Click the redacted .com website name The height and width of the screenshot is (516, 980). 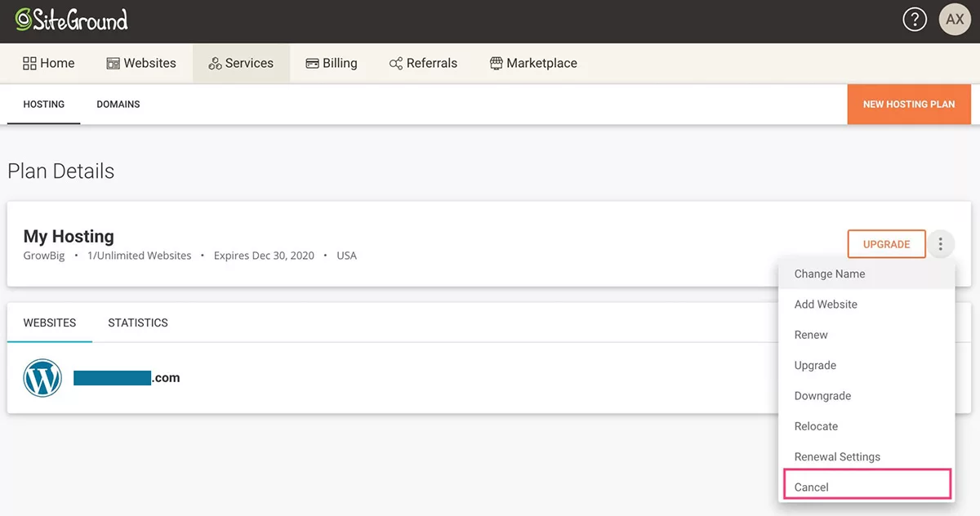(127, 378)
